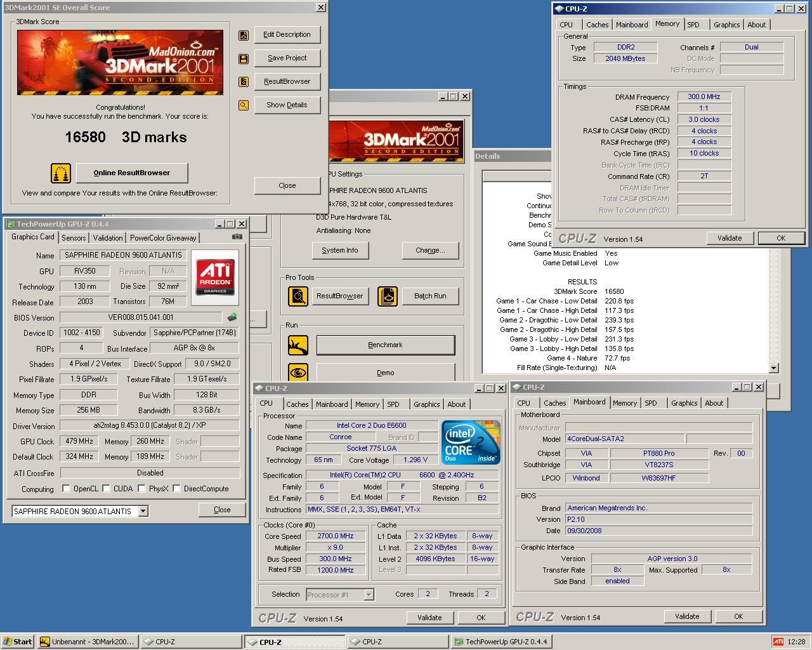The width and height of the screenshot is (812, 650).
Task: Open the About tab in CPU-Z Memory window
Action: (x=756, y=25)
